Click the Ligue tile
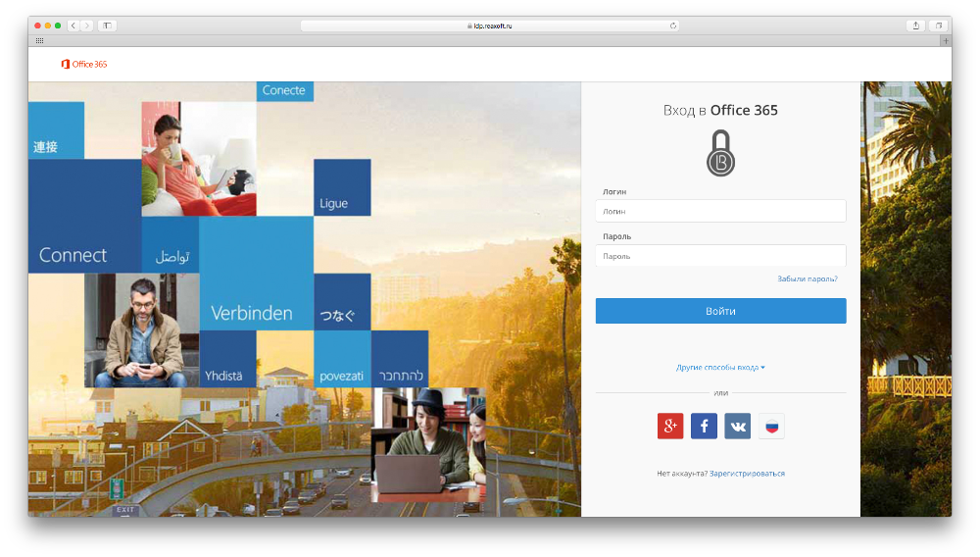Viewport: 980px width, 557px height. click(342, 187)
